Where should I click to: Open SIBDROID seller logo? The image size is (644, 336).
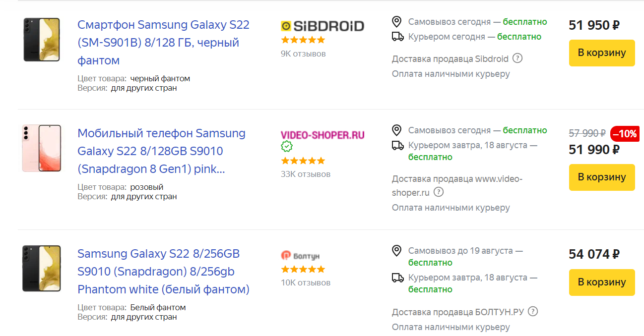pyautogui.click(x=322, y=26)
